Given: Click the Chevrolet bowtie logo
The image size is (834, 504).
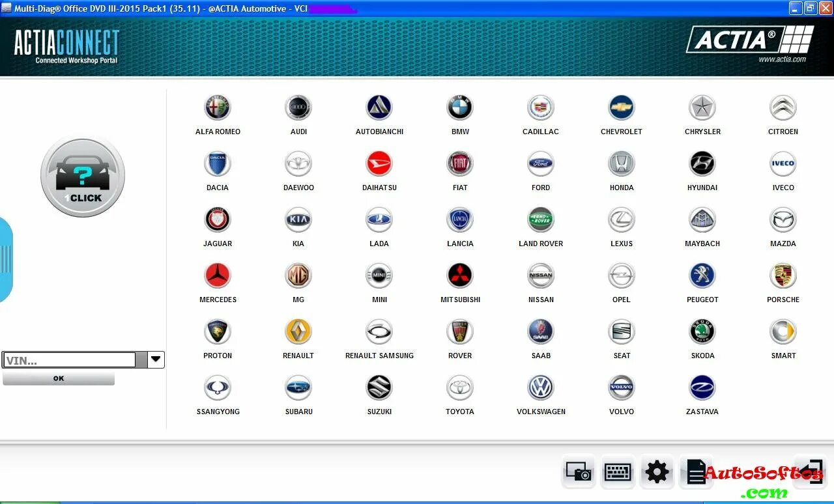Looking at the screenshot, I should (x=622, y=107).
